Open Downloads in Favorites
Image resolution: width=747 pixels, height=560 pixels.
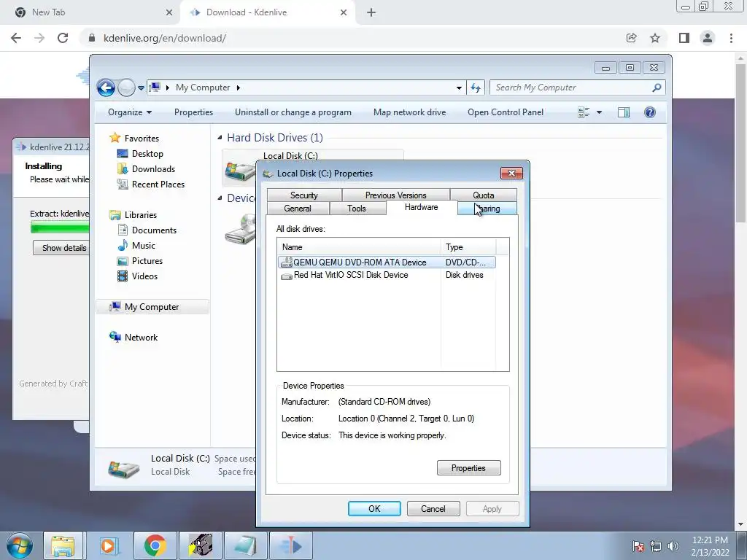click(x=153, y=169)
